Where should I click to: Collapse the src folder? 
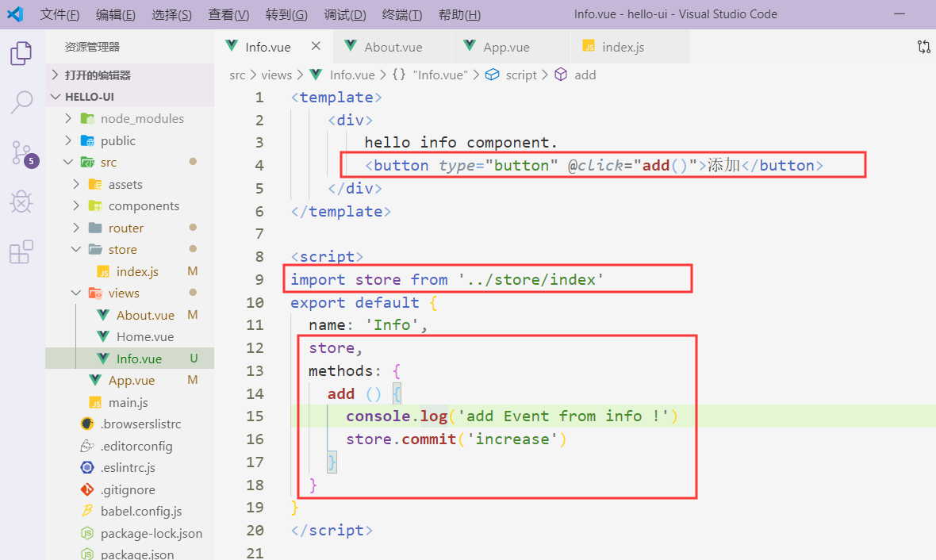pos(129,162)
